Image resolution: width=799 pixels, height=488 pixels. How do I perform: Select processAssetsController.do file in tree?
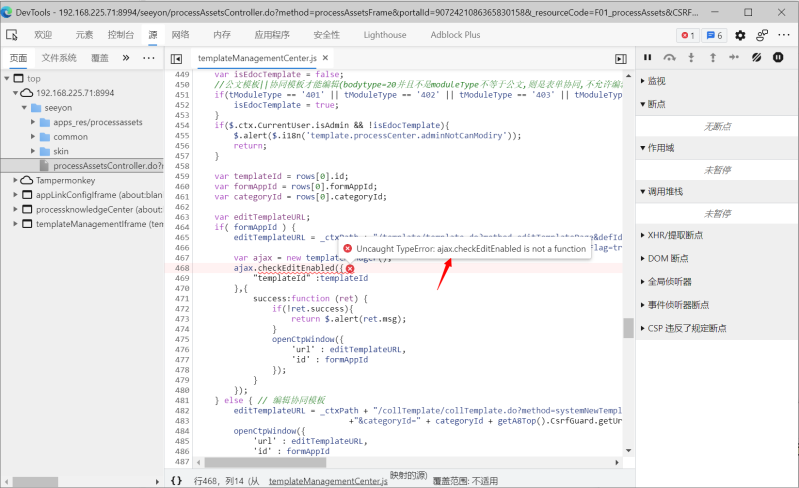(106, 165)
